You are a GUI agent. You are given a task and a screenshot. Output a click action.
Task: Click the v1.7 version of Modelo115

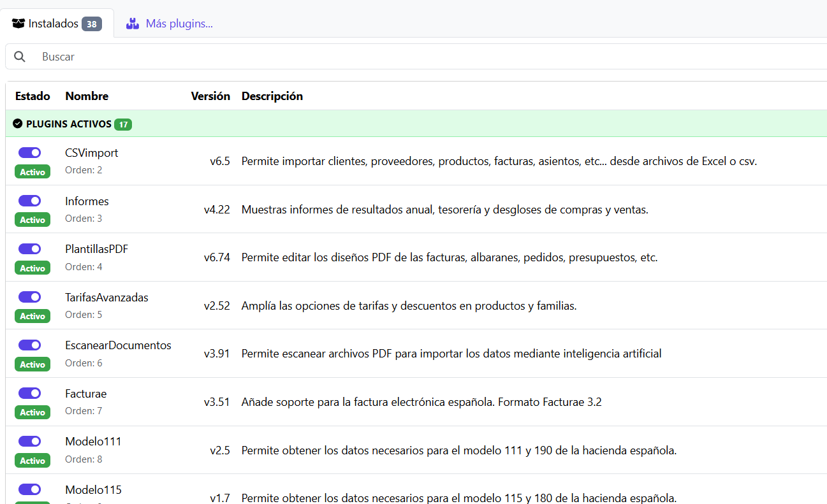pyautogui.click(x=220, y=498)
